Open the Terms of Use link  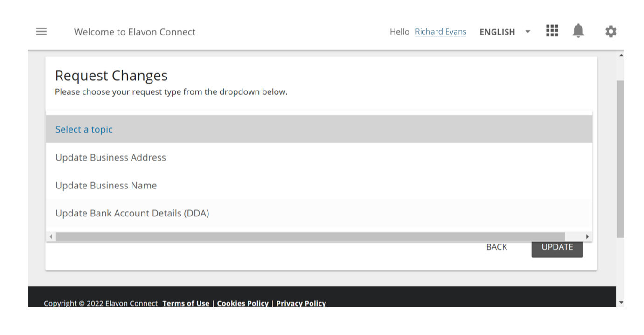pyautogui.click(x=186, y=303)
